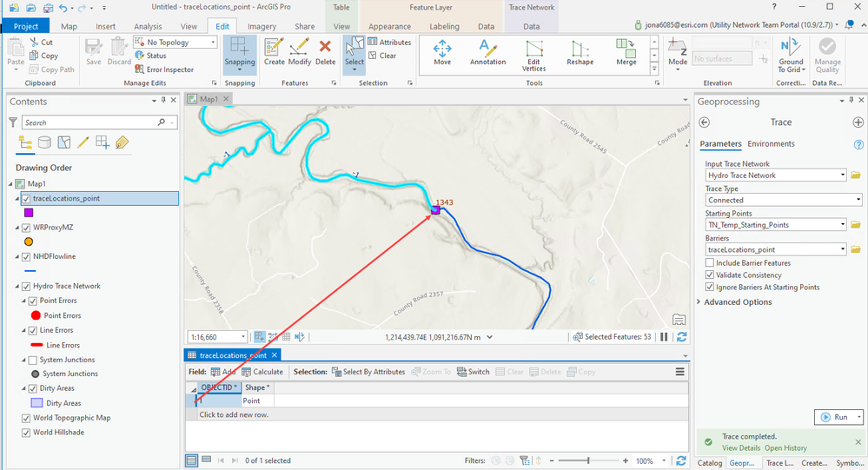This screenshot has height=470, width=868.
Task: Browse for Input Trace Network folder
Action: (856, 175)
